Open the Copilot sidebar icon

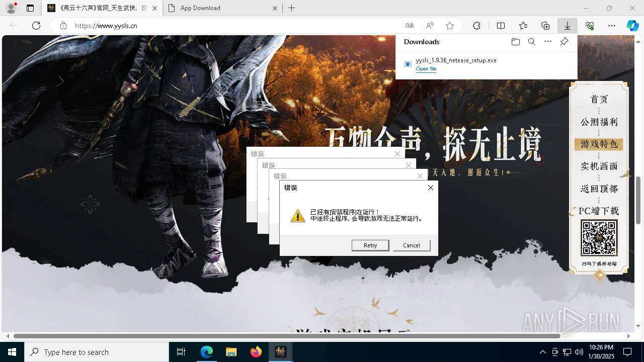(x=632, y=26)
